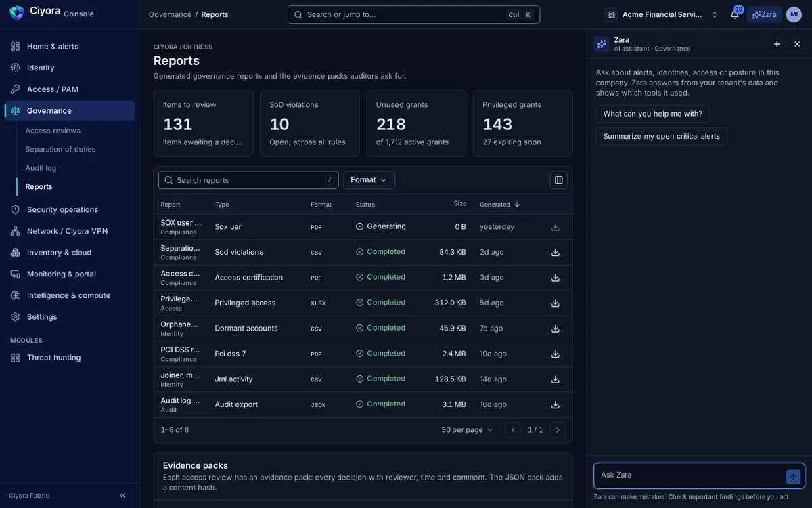
Task: Click the Inventory & cloud icon
Action: point(15,253)
